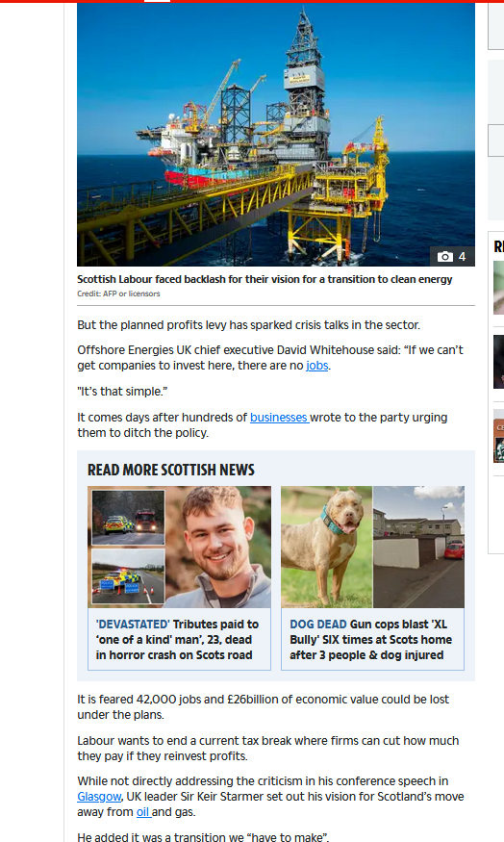
Task: Read 'DOG DEAD' gun cops headline
Action: coord(371,640)
